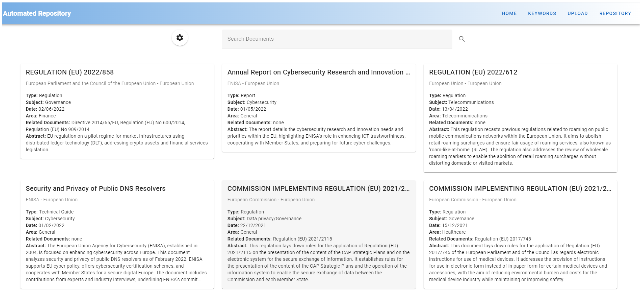Click the magnifying glass search icon
The image size is (644, 292).
461,39
